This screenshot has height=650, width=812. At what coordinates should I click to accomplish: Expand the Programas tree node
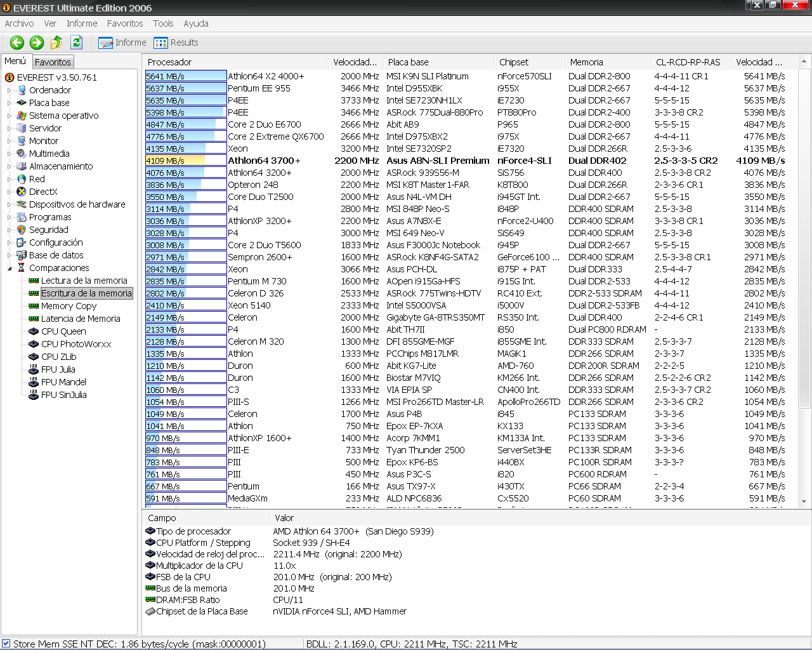click(10, 217)
